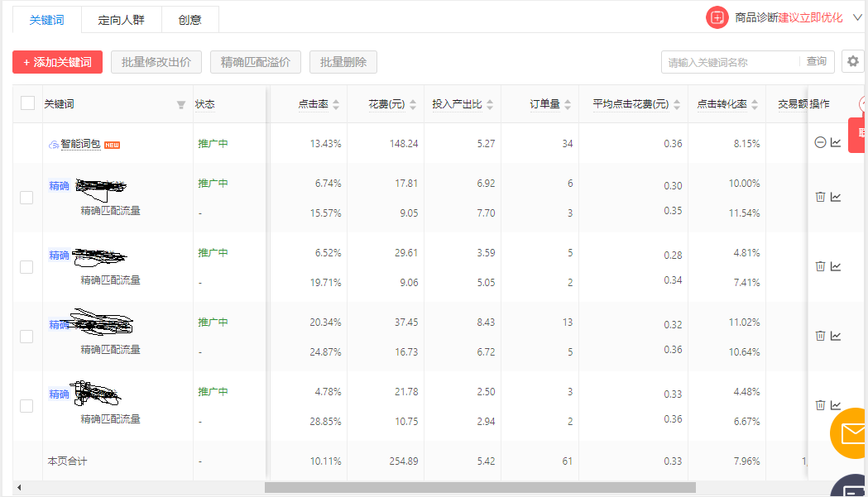Screen dimensions: 868x497
Task: Check the first 精确 keyword row checkbox
Action: point(26,198)
